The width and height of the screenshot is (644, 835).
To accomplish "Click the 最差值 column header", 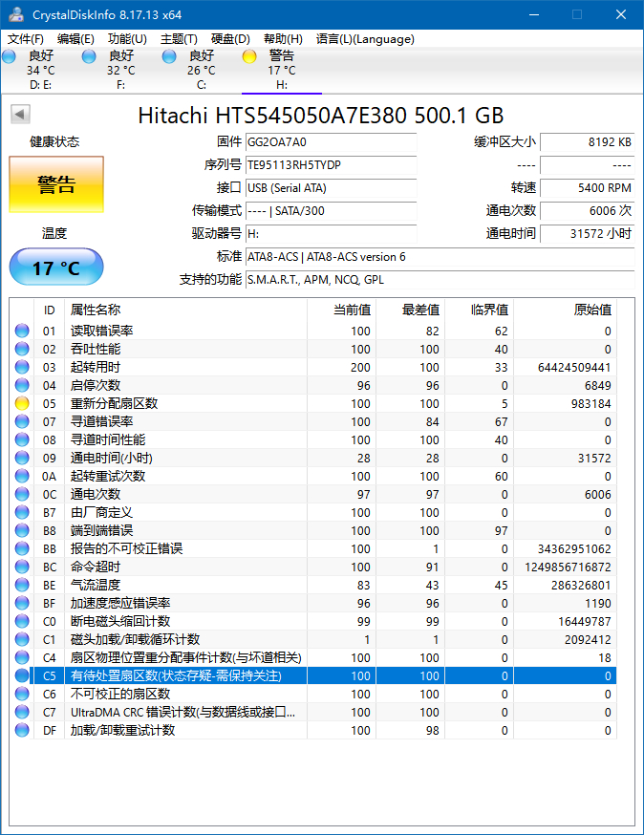I will (410, 310).
